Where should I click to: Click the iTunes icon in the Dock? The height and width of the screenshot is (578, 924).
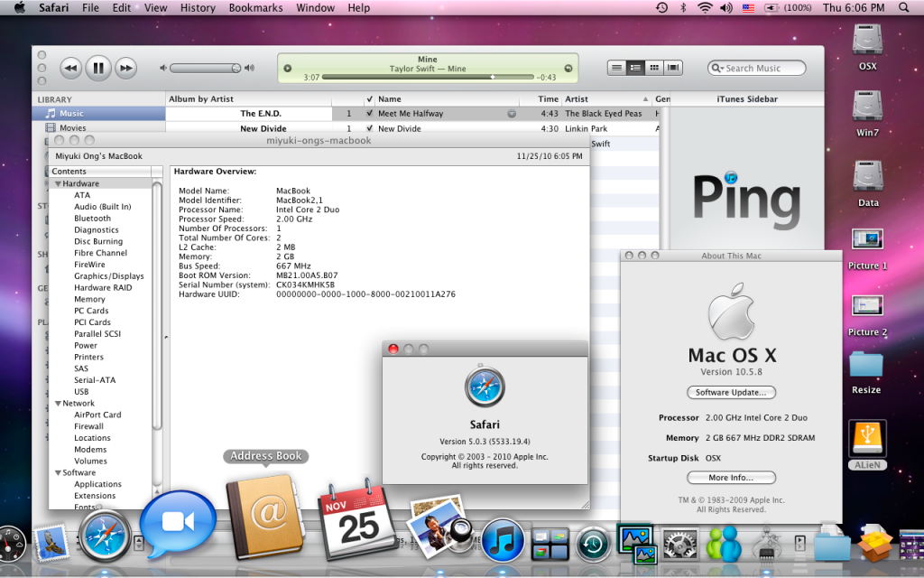pyautogui.click(x=503, y=539)
